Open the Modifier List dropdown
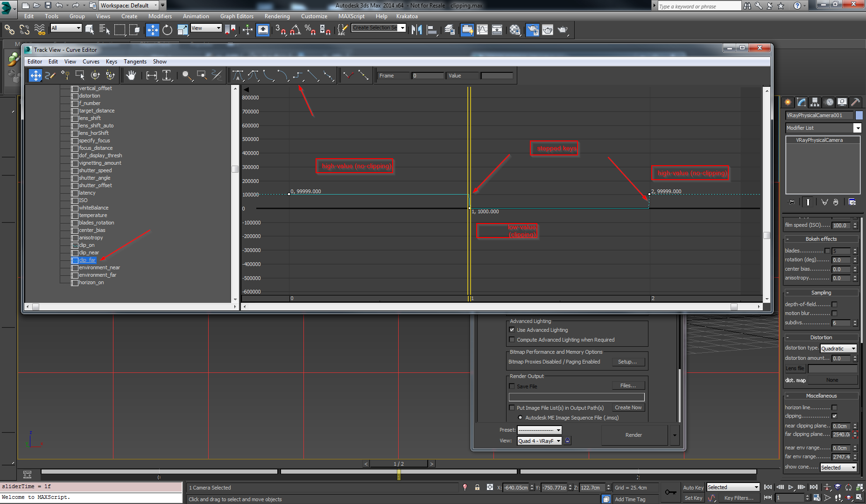Image resolution: width=866 pixels, height=504 pixels. pos(824,128)
